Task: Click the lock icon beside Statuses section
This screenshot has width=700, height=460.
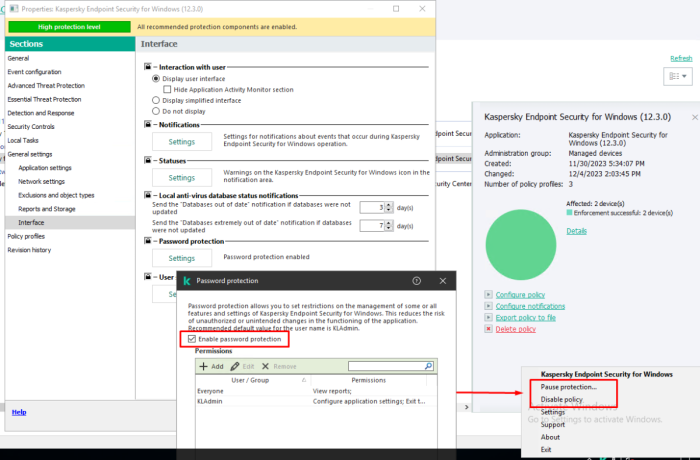Action: pyautogui.click(x=147, y=161)
